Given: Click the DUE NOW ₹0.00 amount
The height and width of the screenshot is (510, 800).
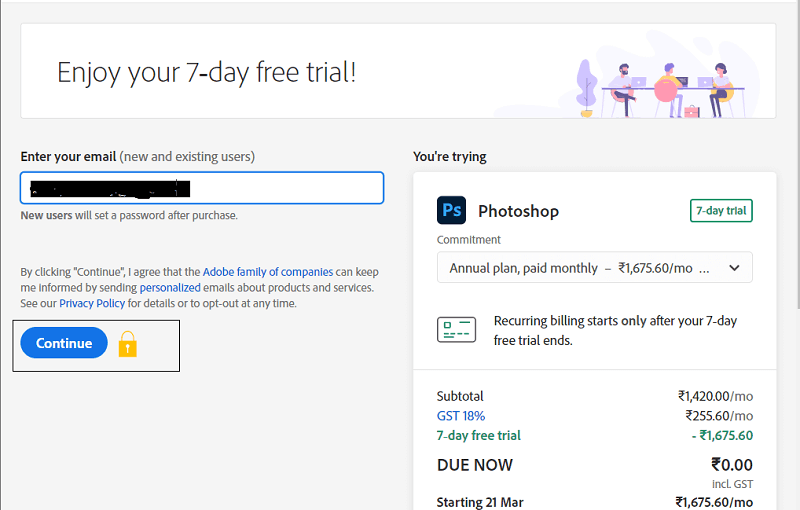Looking at the screenshot, I should pos(731,465).
